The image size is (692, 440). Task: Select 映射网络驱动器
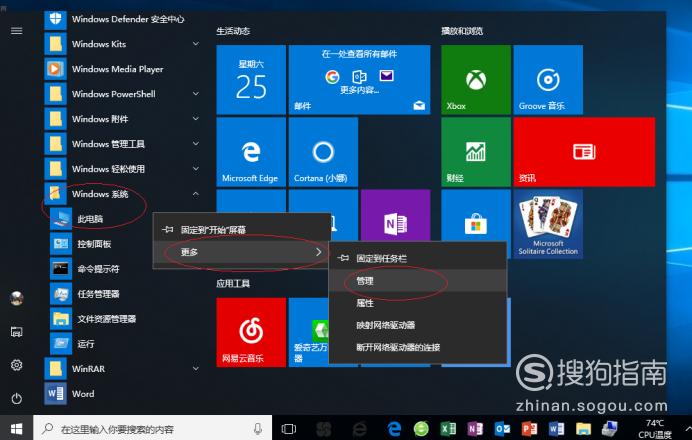417,325
